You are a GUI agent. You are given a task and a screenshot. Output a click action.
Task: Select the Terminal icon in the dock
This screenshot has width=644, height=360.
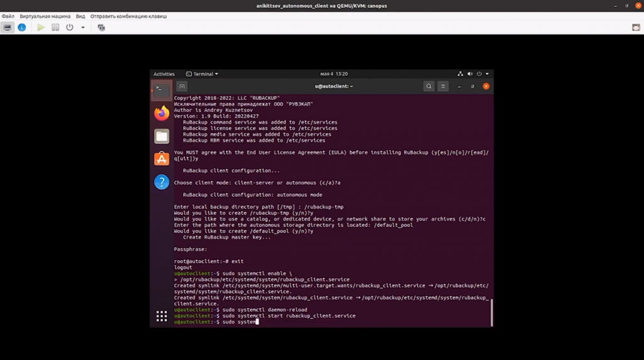[x=162, y=90]
